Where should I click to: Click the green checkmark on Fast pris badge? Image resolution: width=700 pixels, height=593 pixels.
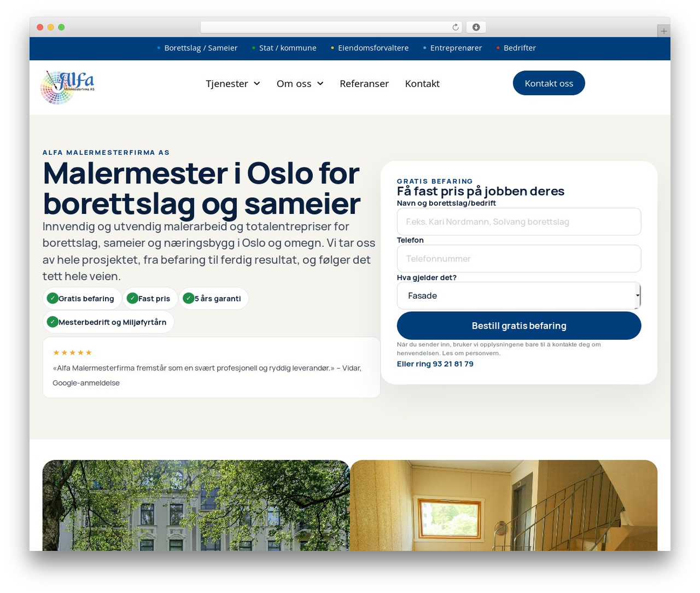(132, 298)
